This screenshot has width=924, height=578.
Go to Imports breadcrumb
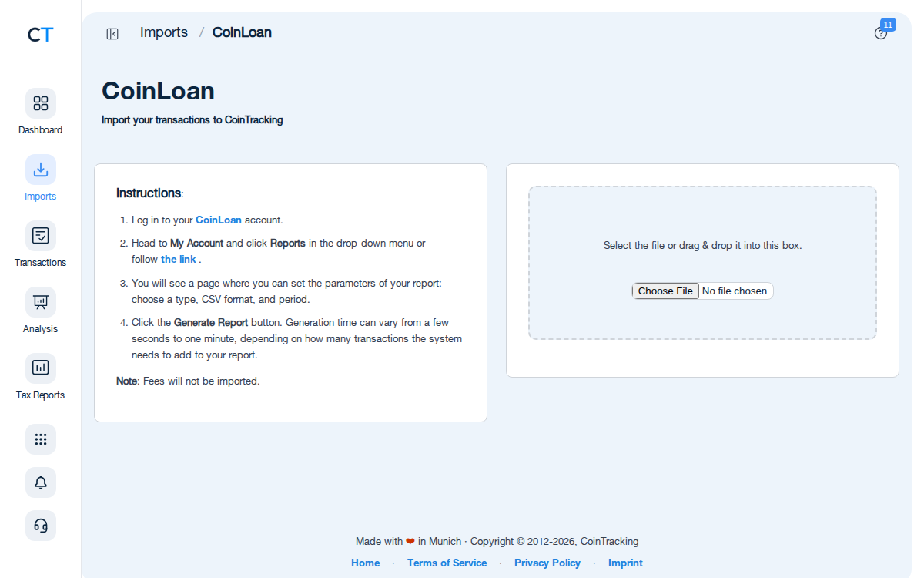[164, 32]
